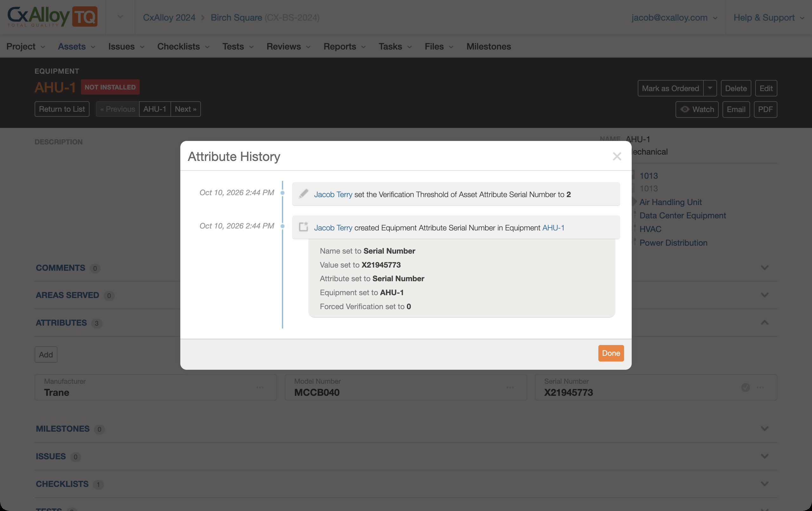
Task: Open the Tests menu
Action: [238, 47]
